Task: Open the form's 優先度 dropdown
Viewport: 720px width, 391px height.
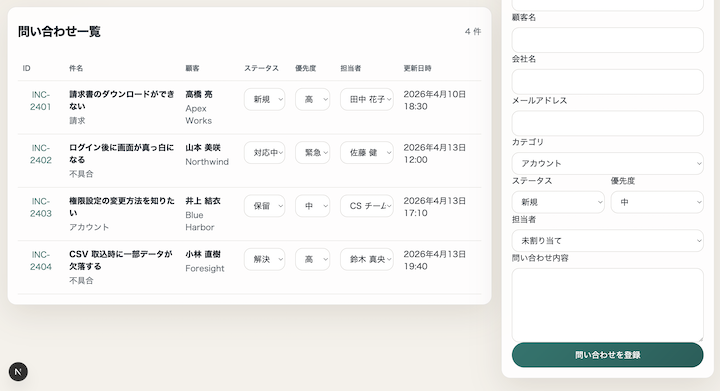Action: point(657,202)
